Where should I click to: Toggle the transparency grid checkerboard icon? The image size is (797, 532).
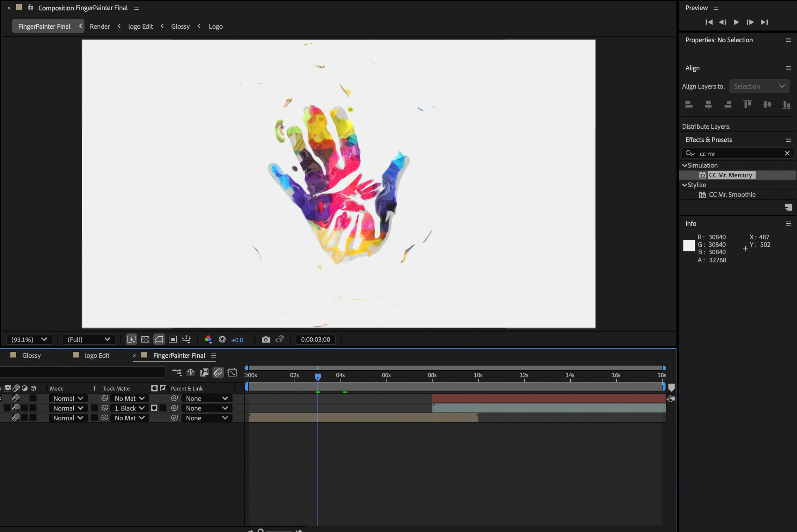(x=145, y=339)
